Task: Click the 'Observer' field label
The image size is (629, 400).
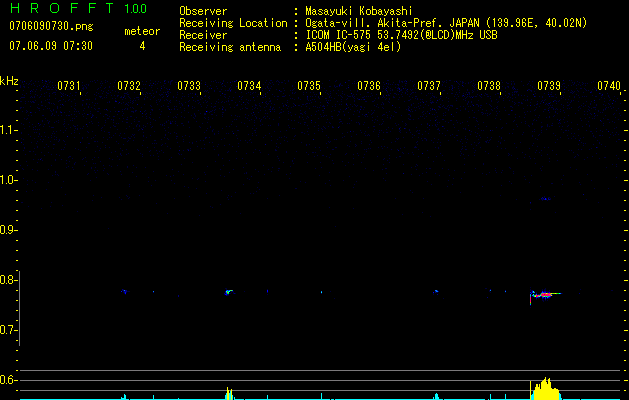Action: [x=203, y=11]
